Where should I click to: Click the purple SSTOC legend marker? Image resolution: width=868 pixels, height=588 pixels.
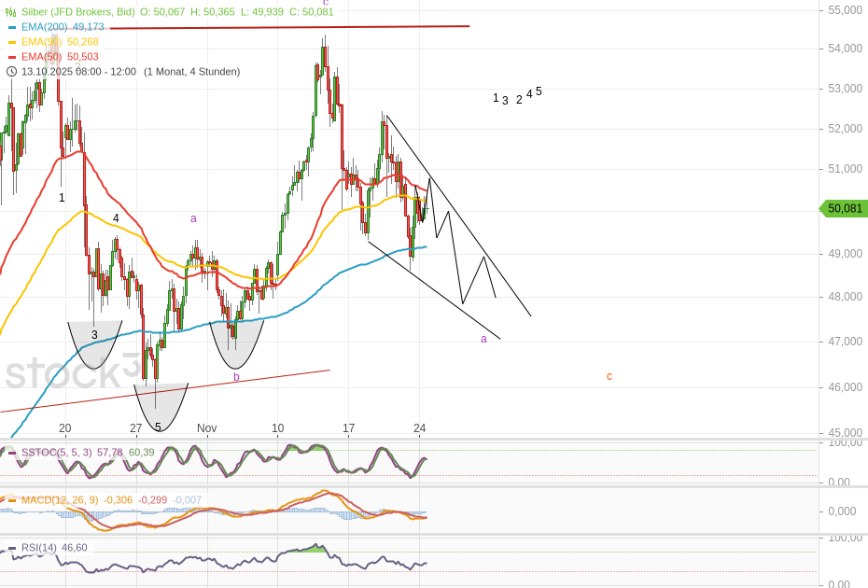click(x=12, y=452)
